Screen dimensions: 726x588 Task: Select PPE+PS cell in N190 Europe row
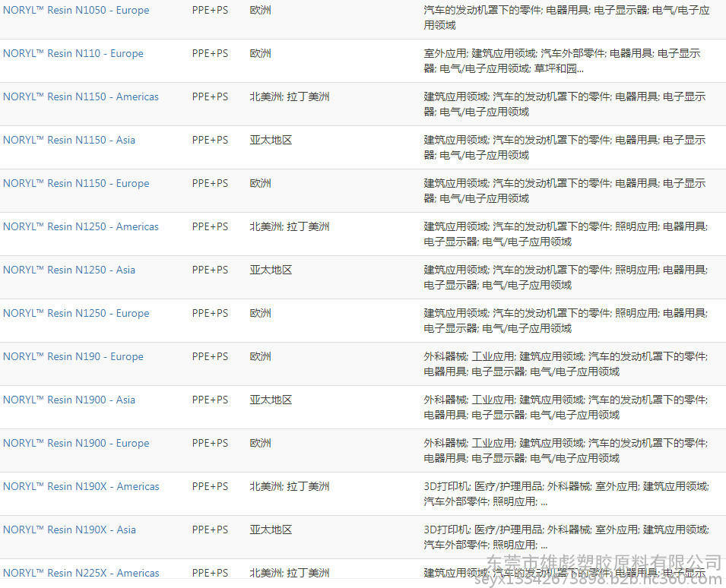tap(211, 357)
